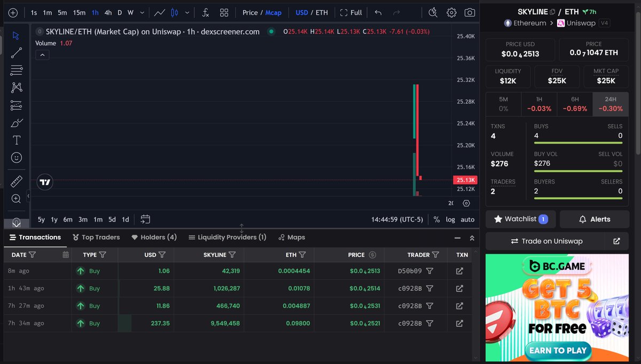Screen dimensions: 641x364
Task: Open TRADER column filter
Action: pos(435,255)
